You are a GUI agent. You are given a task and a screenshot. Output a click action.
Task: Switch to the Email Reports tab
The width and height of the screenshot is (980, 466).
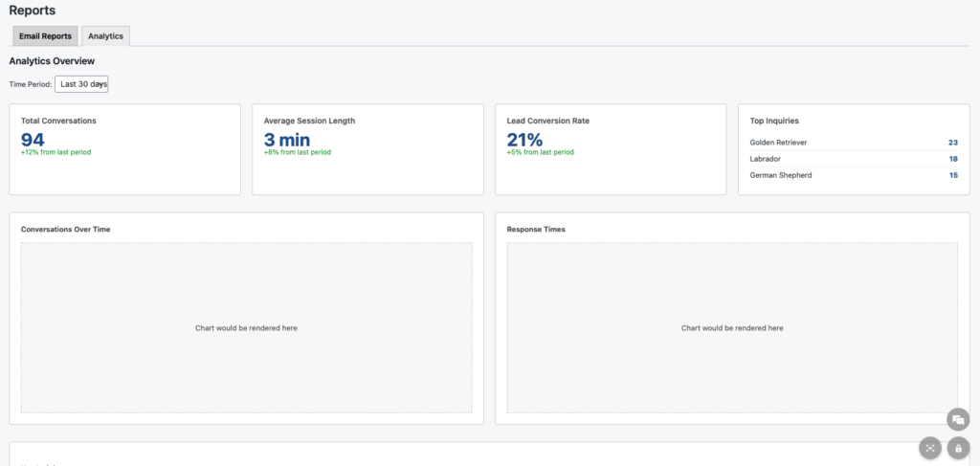pyautogui.click(x=45, y=36)
